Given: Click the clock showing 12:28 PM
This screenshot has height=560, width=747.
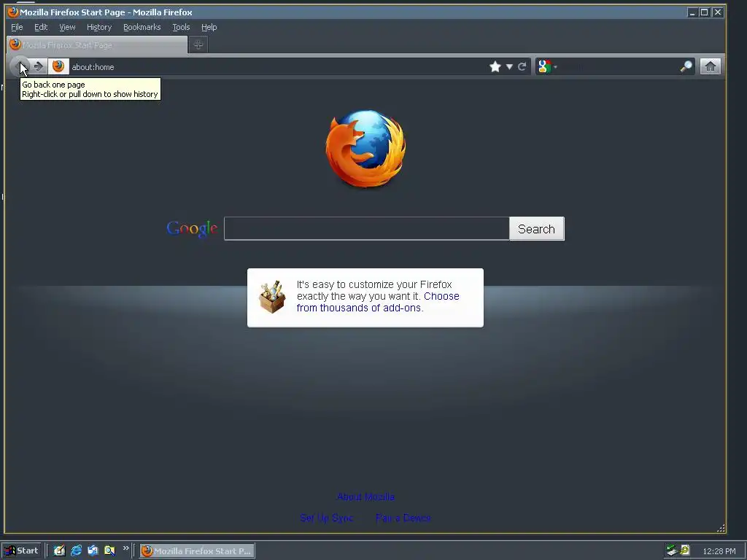Looking at the screenshot, I should click(x=719, y=551).
